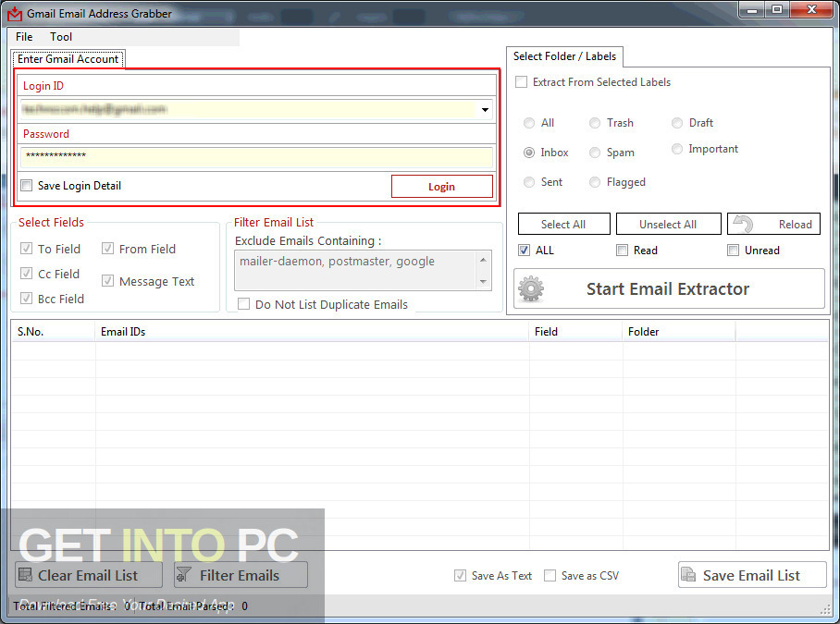Image resolution: width=840 pixels, height=624 pixels.
Task: Check the Read messages checkbox
Action: tap(622, 250)
